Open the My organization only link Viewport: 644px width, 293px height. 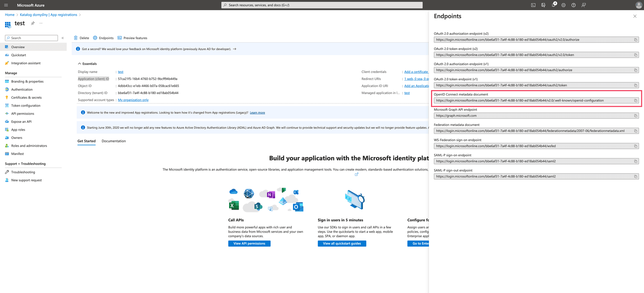click(133, 100)
